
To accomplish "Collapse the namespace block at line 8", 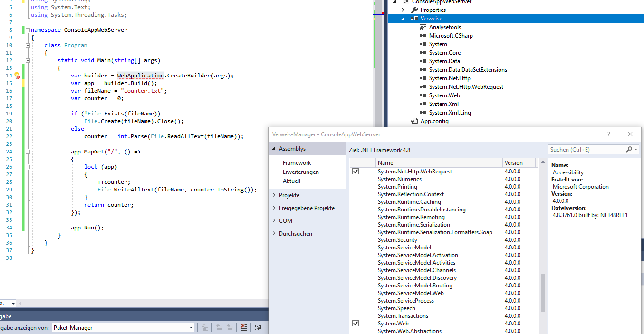I will (x=28, y=30).
